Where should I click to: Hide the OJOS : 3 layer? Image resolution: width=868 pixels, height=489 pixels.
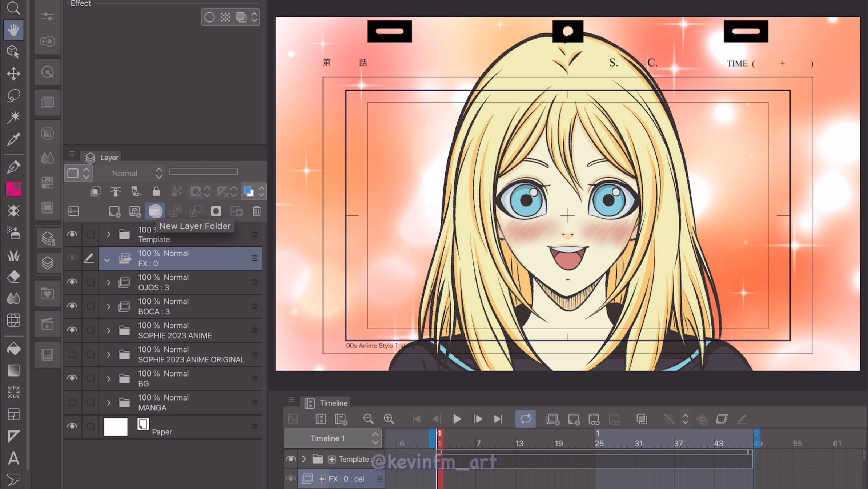(x=72, y=282)
